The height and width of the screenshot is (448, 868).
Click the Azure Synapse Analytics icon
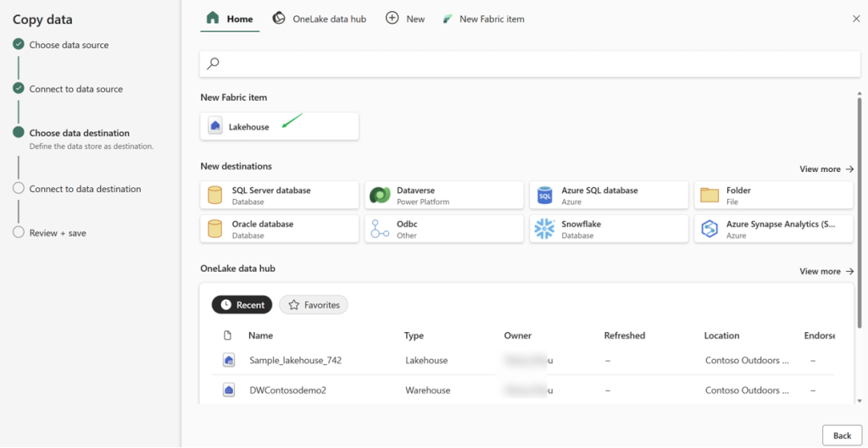pyautogui.click(x=709, y=229)
